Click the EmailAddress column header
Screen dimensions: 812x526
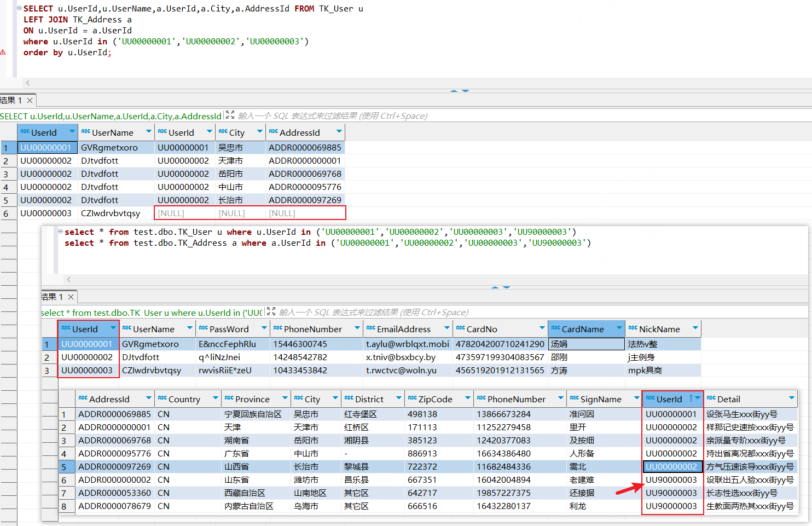tap(403, 329)
